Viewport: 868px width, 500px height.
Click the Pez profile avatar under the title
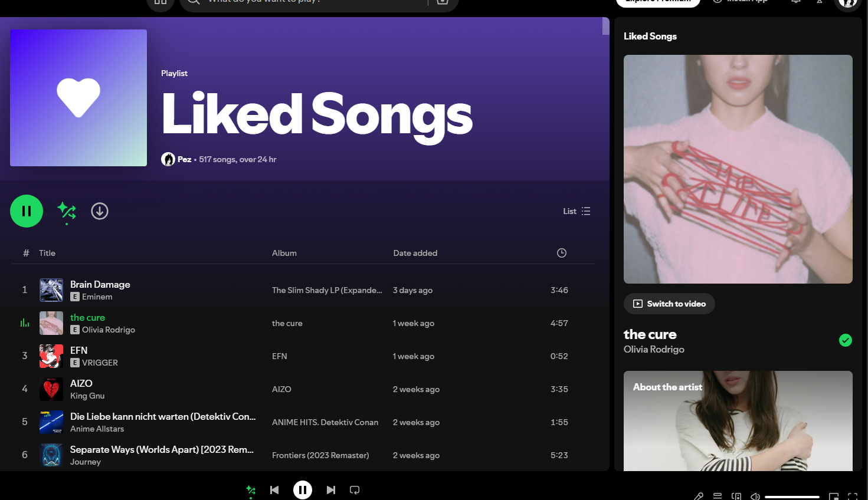coord(168,159)
